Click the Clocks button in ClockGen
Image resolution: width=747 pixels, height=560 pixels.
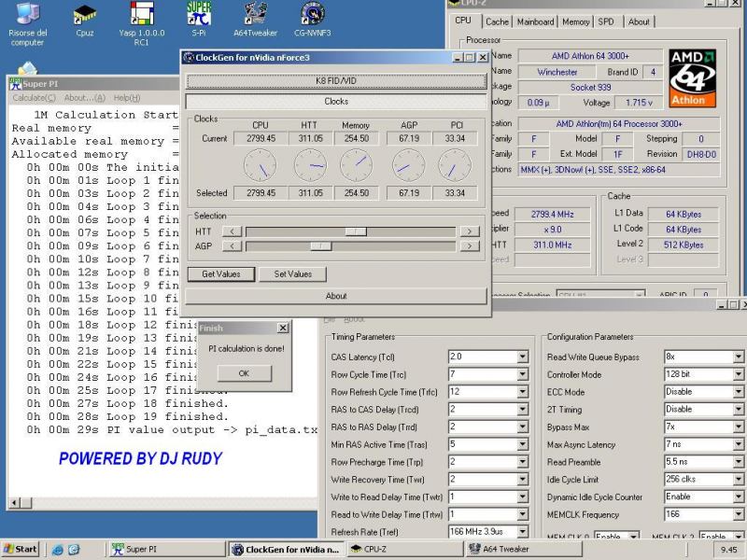pyautogui.click(x=336, y=102)
